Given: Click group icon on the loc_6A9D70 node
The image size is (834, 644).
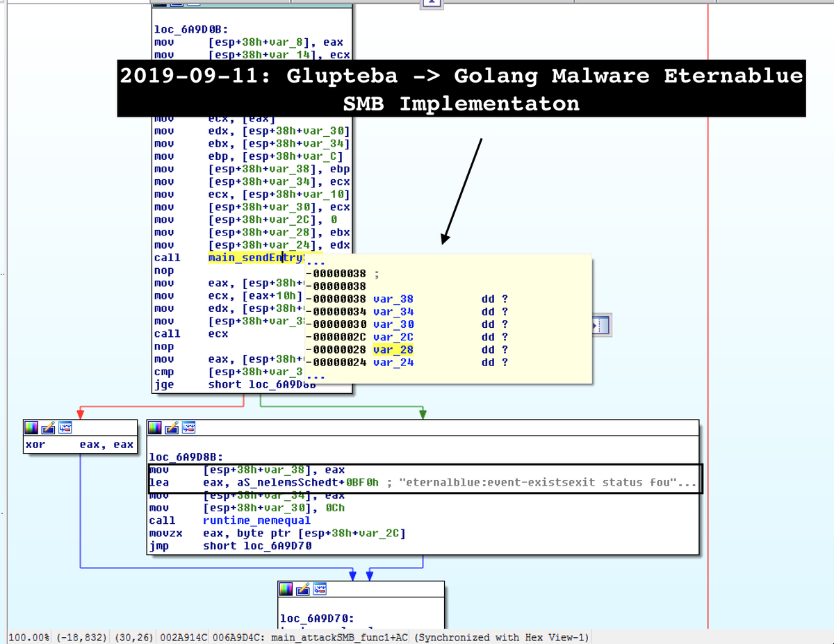Looking at the screenshot, I should pyautogui.click(x=319, y=590).
